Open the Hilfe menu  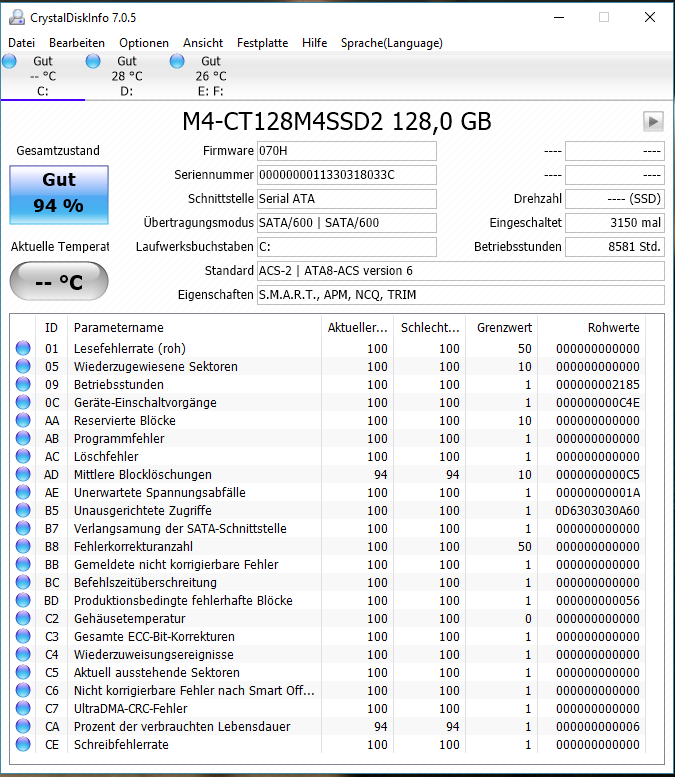[x=314, y=43]
